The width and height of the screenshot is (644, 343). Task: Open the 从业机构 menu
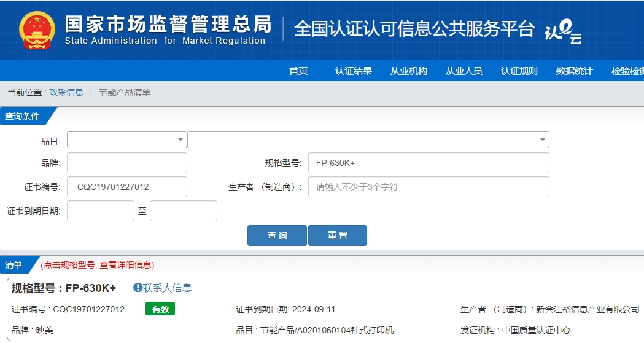pyautogui.click(x=409, y=71)
